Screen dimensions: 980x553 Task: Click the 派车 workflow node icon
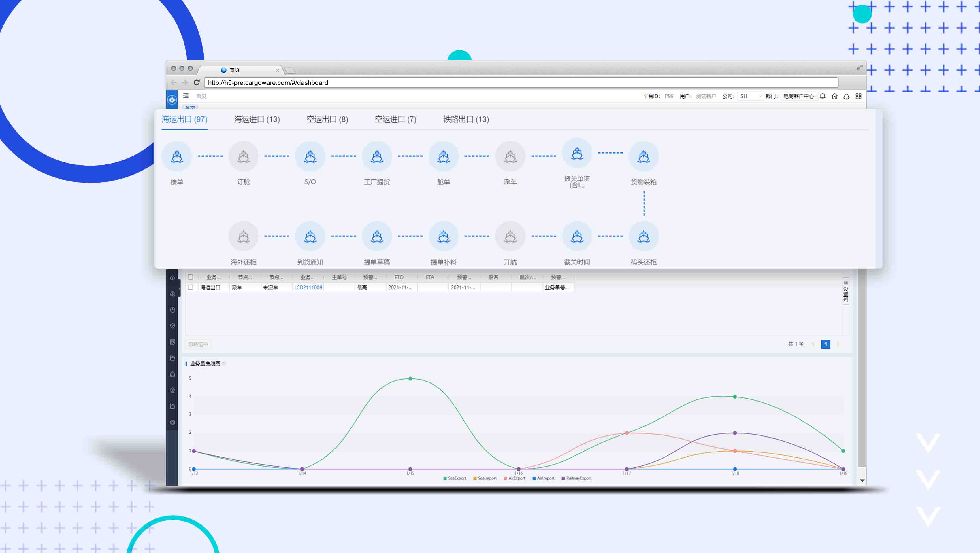(510, 156)
